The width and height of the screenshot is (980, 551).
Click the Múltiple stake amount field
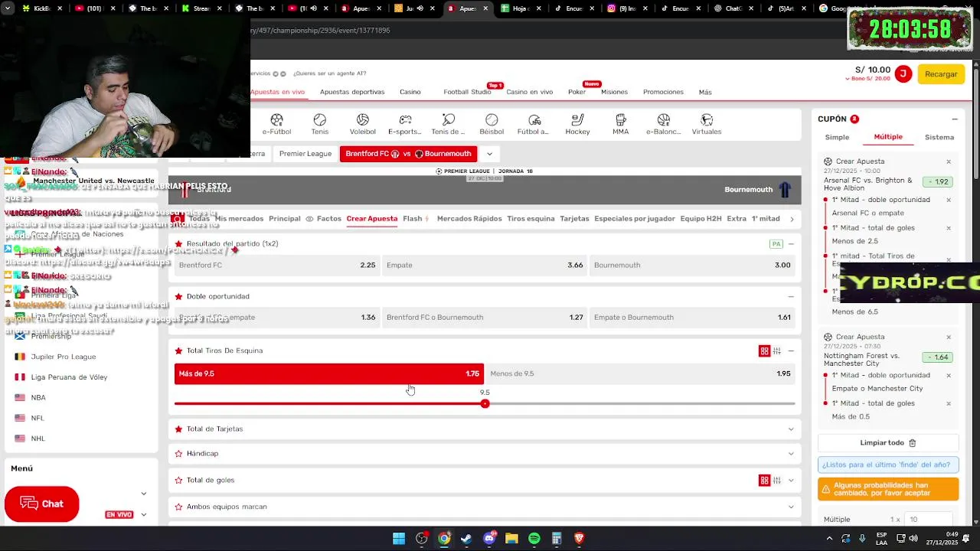tap(929, 520)
